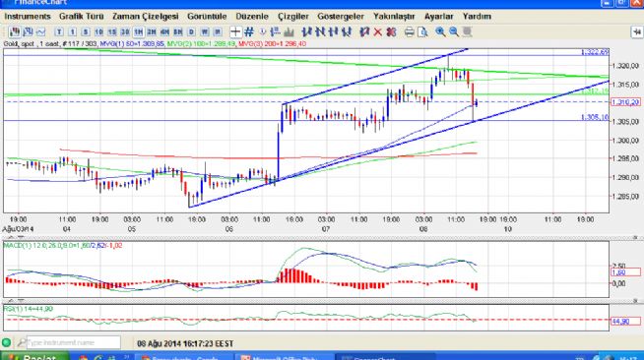Viewport: 644px width, 360px height.
Task: Expand the Grafik Türü menu
Action: 82,17
